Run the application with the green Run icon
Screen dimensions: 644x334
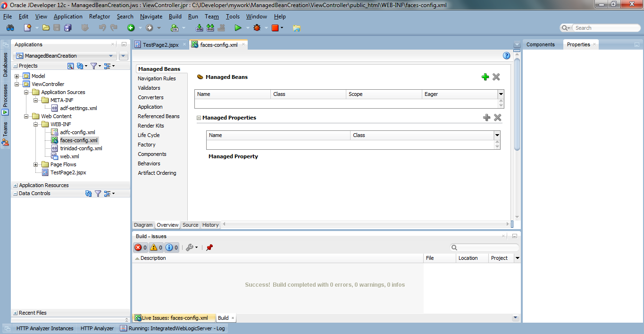238,27
